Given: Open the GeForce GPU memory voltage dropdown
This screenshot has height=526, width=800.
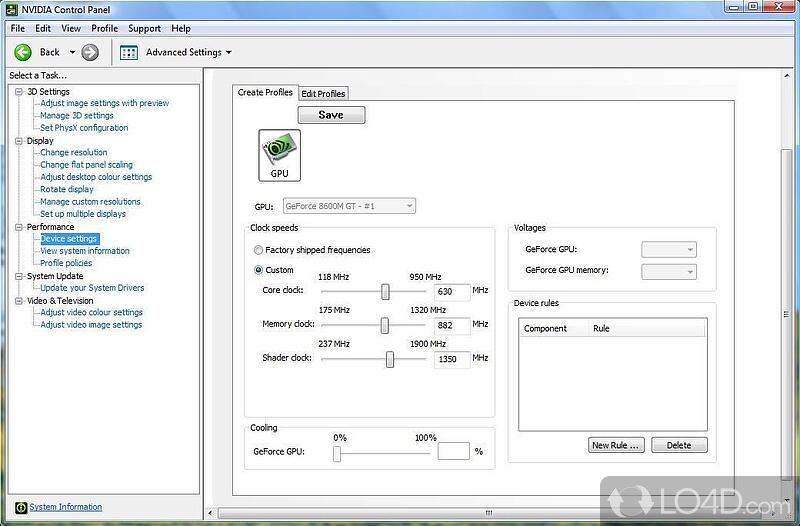Looking at the screenshot, I should click(669, 271).
